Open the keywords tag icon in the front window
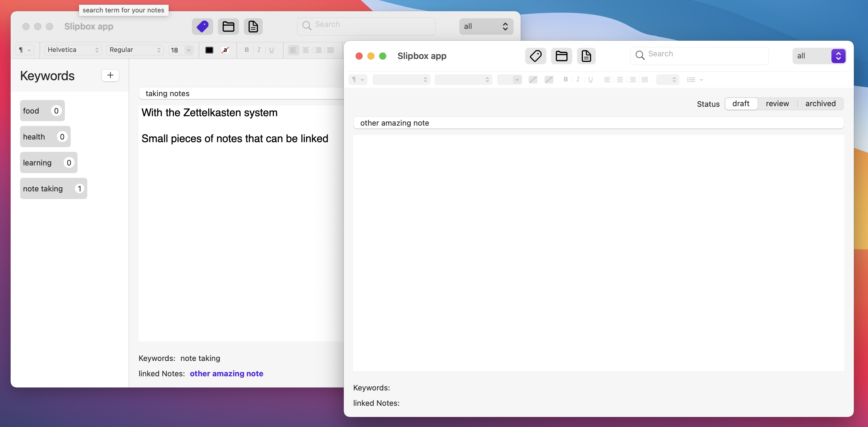The image size is (868, 427). coord(536,56)
